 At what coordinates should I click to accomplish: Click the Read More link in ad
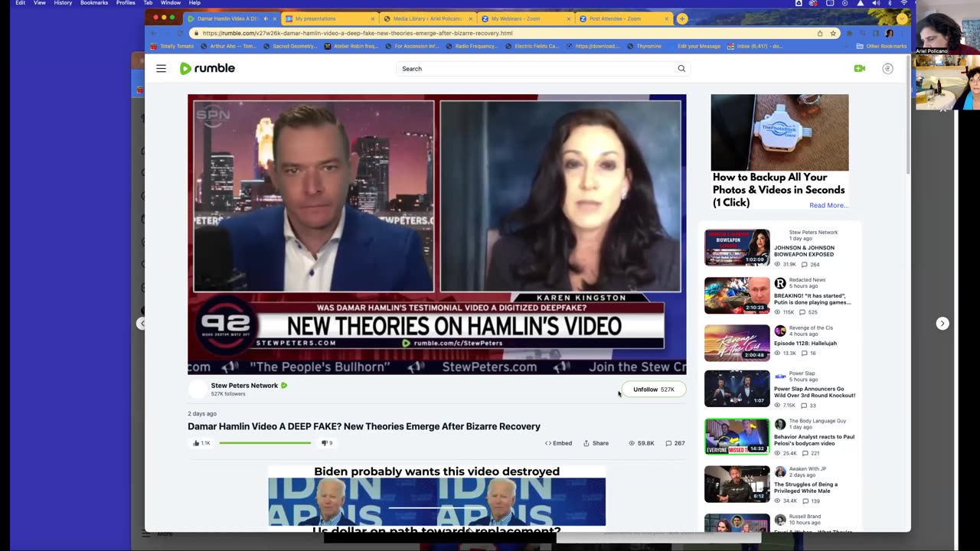(828, 205)
